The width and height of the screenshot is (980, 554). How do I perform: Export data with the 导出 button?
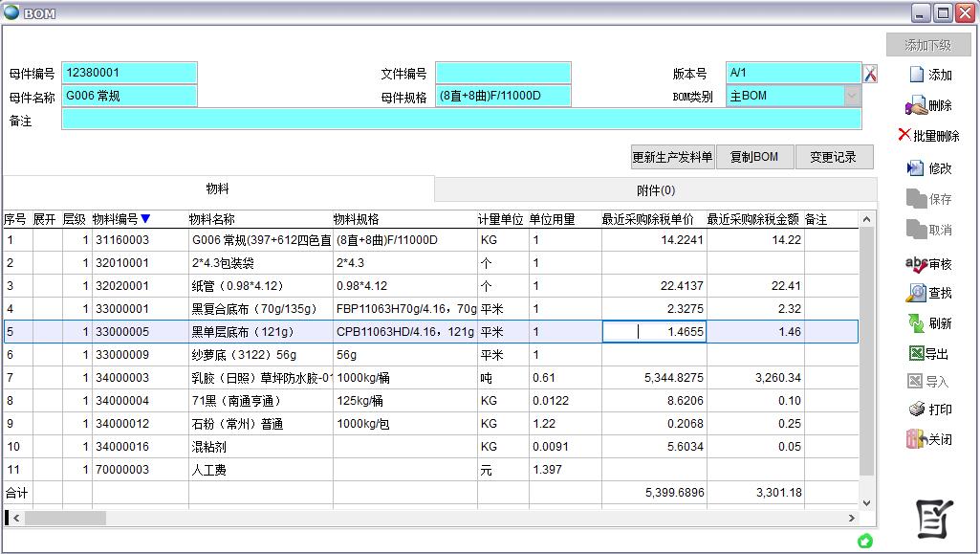click(929, 353)
